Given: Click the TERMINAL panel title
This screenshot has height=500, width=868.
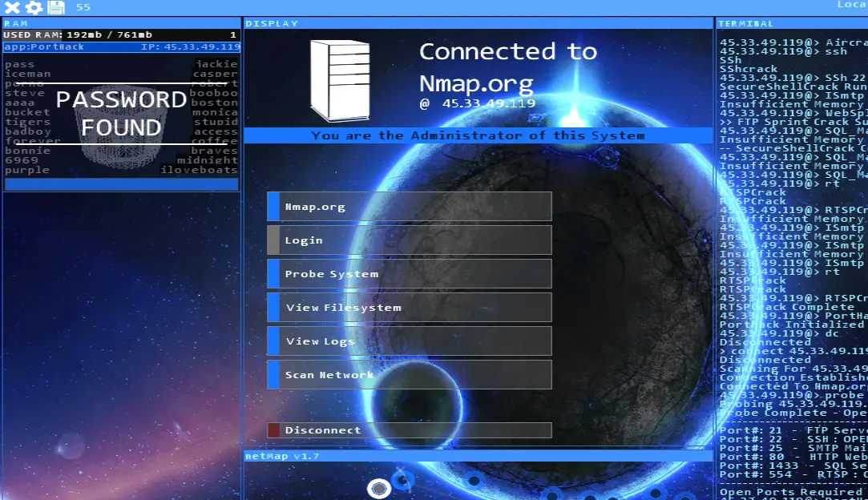Looking at the screenshot, I should pyautogui.click(x=745, y=24).
